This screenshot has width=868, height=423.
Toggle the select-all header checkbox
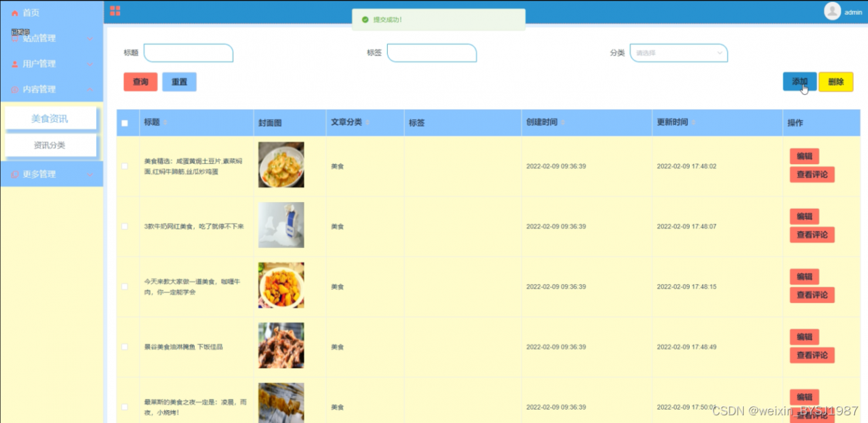(x=124, y=123)
